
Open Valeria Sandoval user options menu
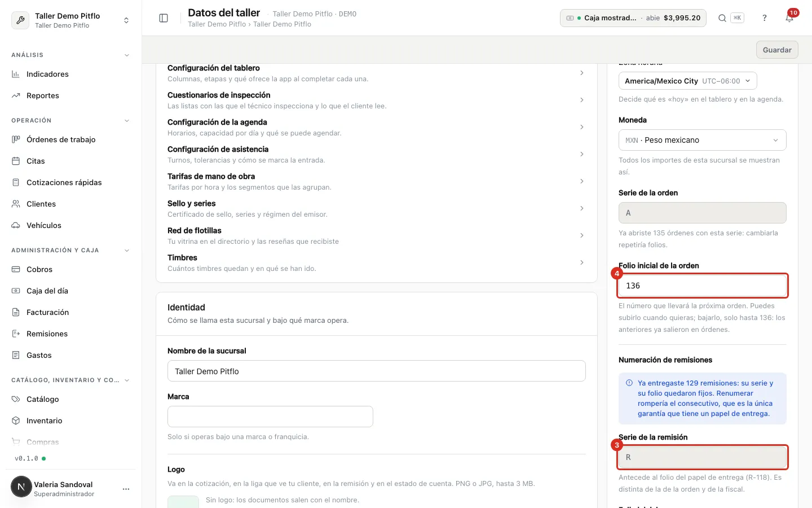click(x=126, y=489)
